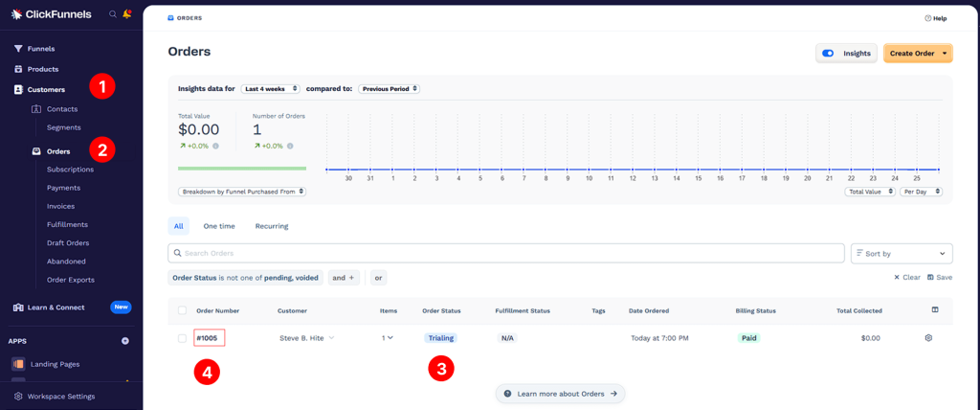Open Fulfillments in the sidebar
Image resolution: width=980 pixels, height=410 pixels.
67,224
